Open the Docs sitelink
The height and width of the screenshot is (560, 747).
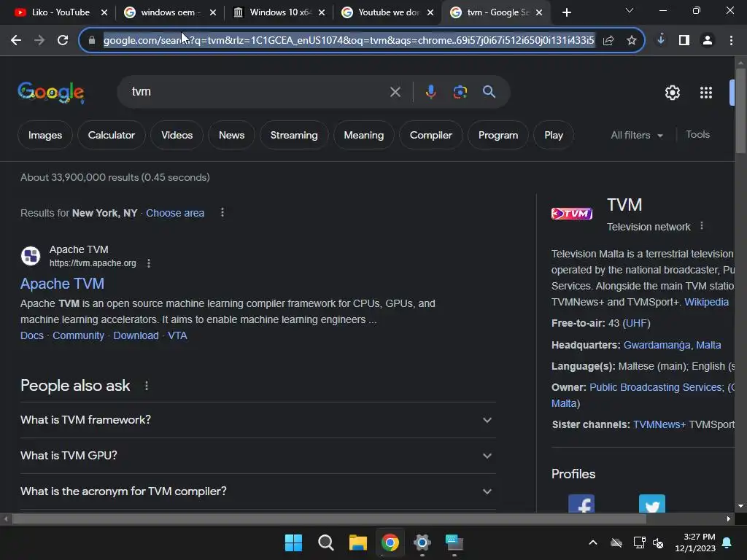click(x=32, y=335)
